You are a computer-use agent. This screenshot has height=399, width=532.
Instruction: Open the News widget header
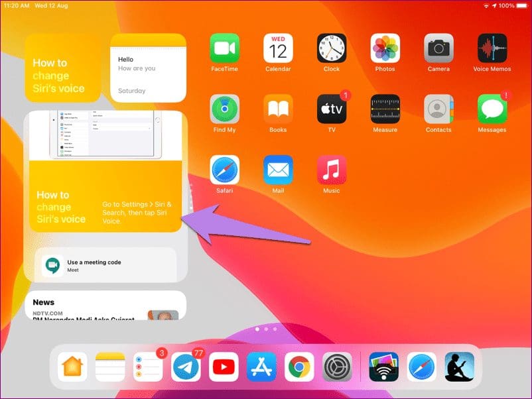[x=43, y=302]
